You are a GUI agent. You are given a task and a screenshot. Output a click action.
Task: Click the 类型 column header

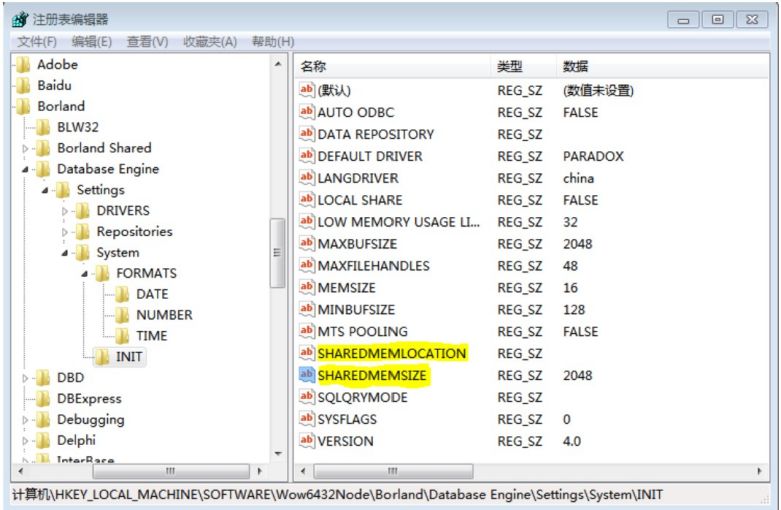[x=510, y=66]
